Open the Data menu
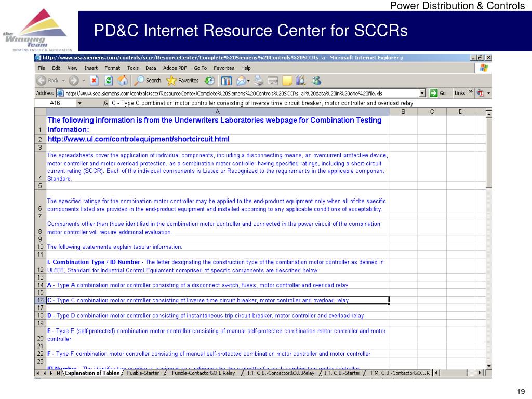This screenshot has width=532, height=399. 151,68
